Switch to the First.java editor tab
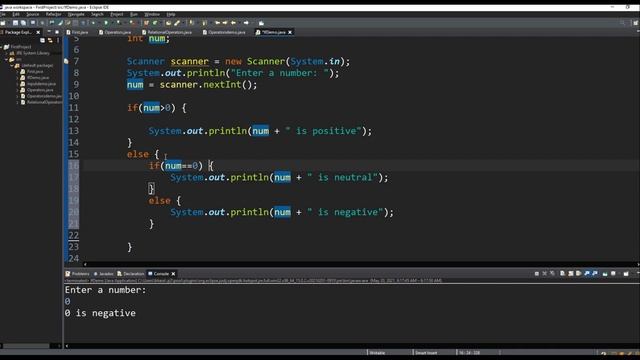 pyautogui.click(x=78, y=32)
